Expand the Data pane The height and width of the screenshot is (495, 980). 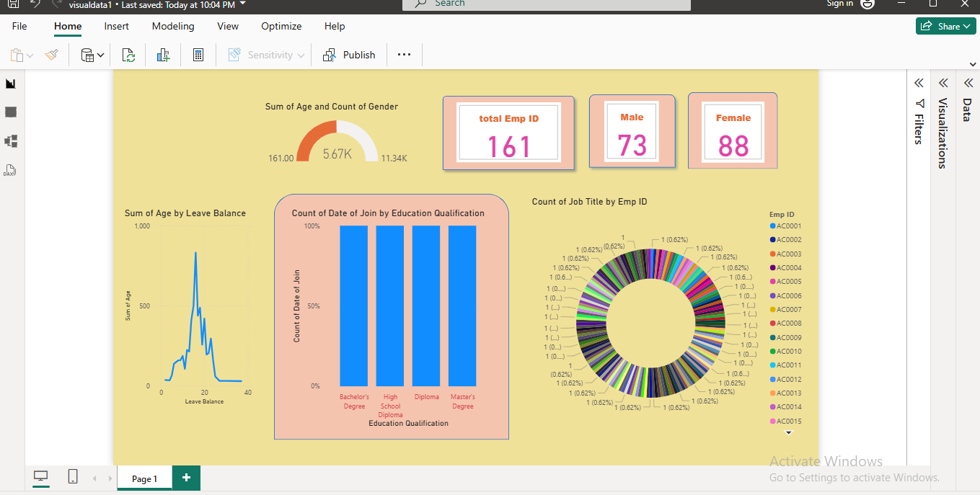967,83
